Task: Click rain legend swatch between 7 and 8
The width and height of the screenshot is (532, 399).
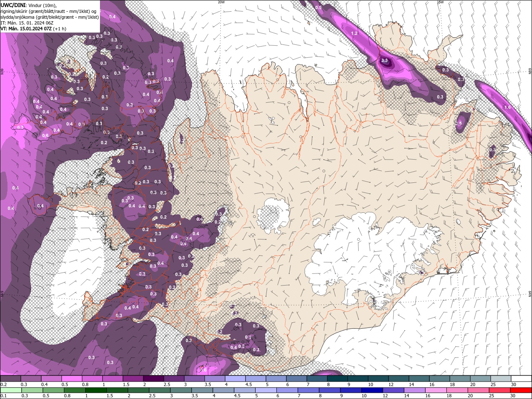Action: click(x=308, y=390)
